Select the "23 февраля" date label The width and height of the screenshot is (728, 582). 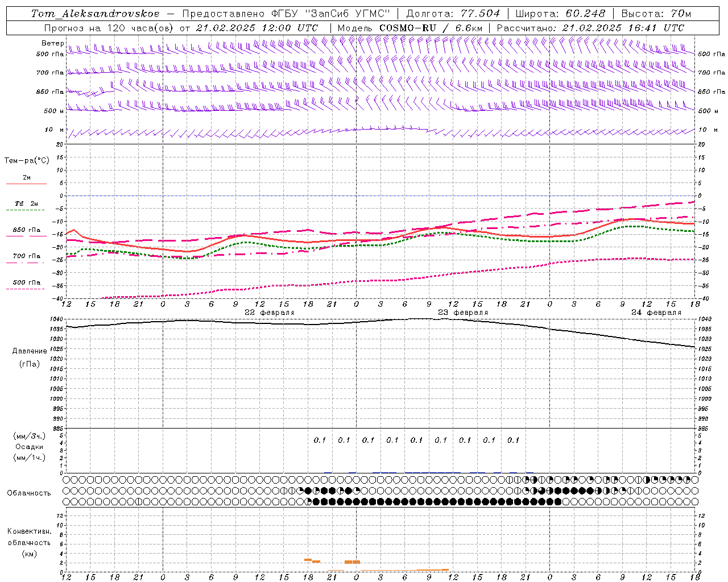[x=463, y=313]
